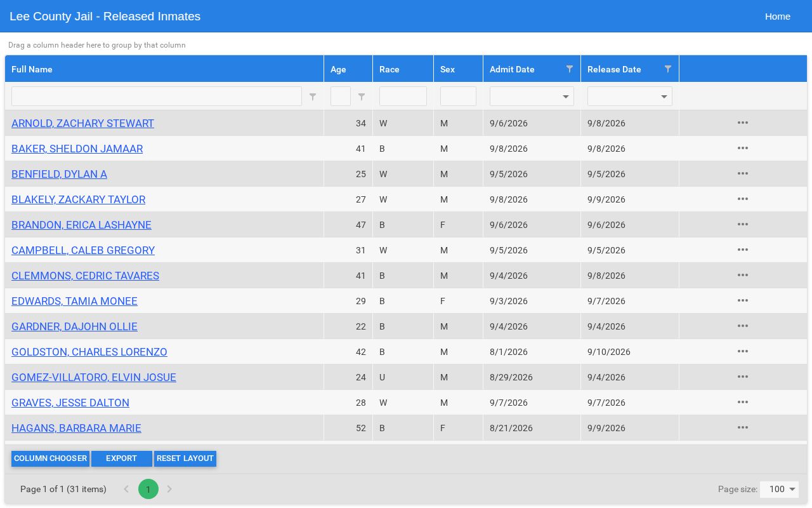812x508 pixels.
Task: Select the 8/29/2026 admit date cell
Action: point(532,377)
